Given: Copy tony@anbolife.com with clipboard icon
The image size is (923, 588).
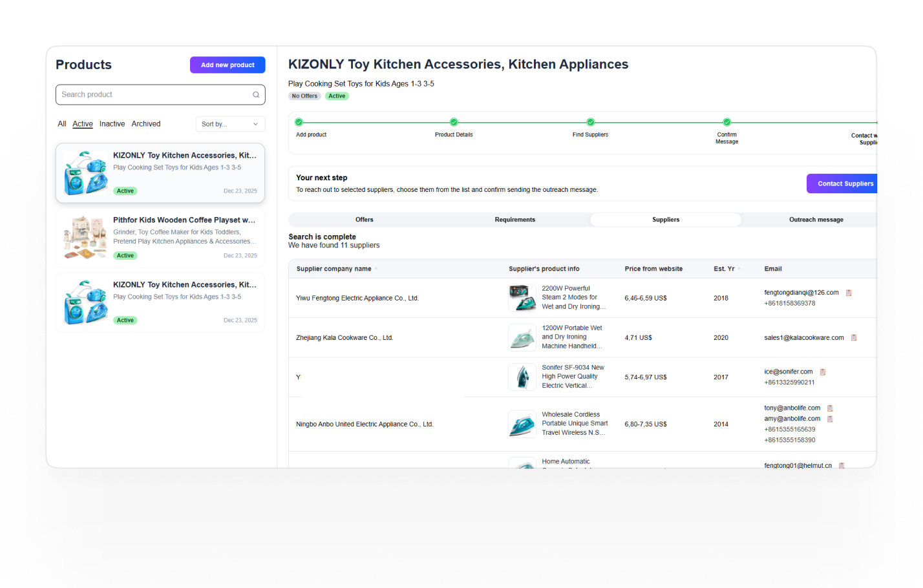Looking at the screenshot, I should pyautogui.click(x=830, y=408).
